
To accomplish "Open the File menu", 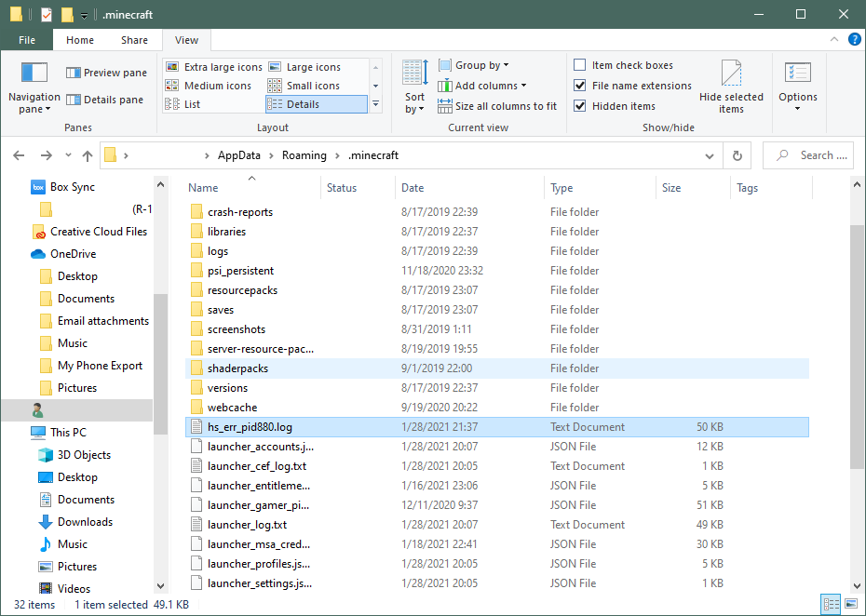I will coord(26,40).
